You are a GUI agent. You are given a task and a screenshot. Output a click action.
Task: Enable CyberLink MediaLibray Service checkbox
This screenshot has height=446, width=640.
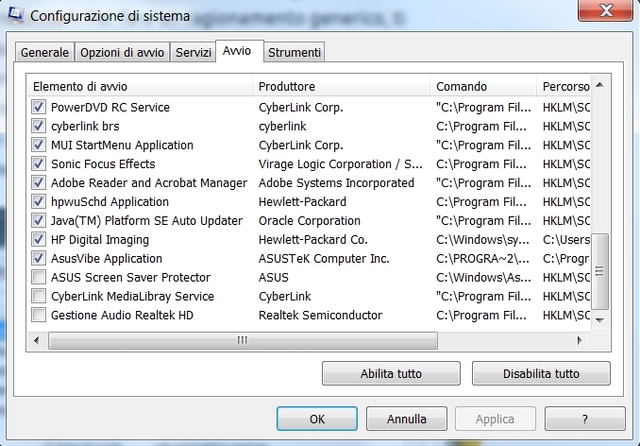pos(39,296)
